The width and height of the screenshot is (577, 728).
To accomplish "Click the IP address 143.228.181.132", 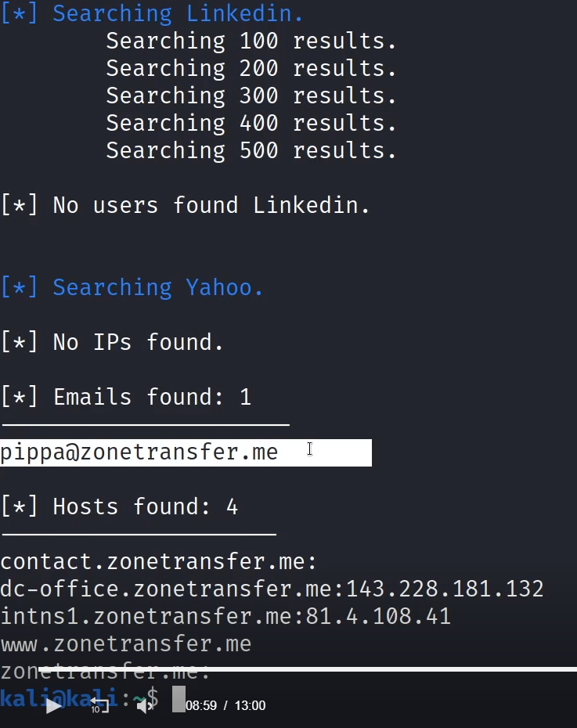I will pyautogui.click(x=445, y=589).
